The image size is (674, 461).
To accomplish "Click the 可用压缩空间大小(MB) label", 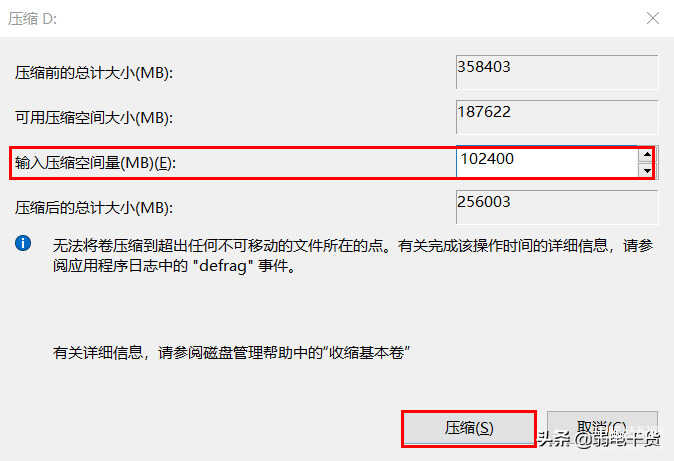I will pyautogui.click(x=94, y=117).
